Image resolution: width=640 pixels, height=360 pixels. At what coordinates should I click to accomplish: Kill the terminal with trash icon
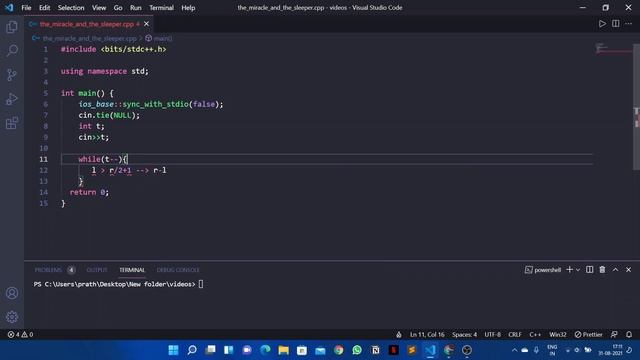(x=602, y=269)
